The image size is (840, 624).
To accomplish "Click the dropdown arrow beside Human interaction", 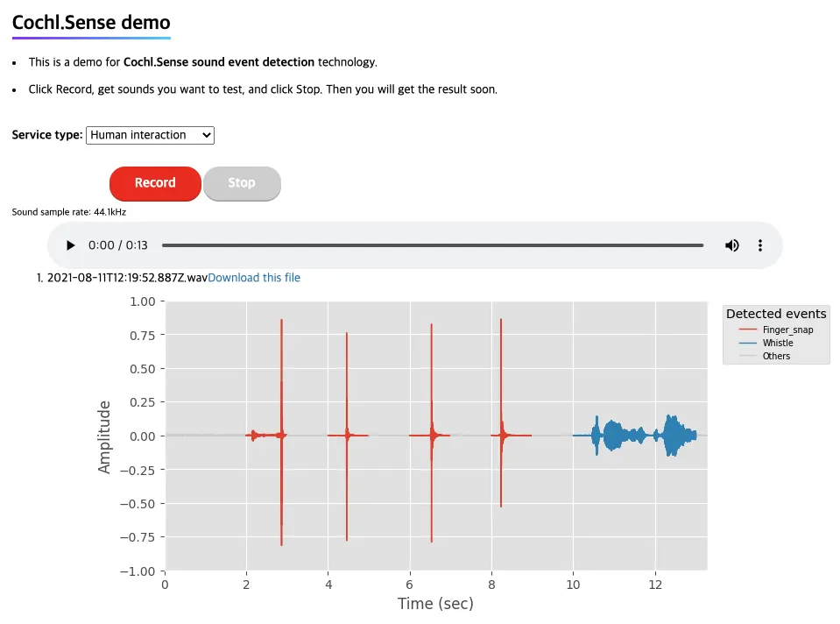I will (x=206, y=135).
